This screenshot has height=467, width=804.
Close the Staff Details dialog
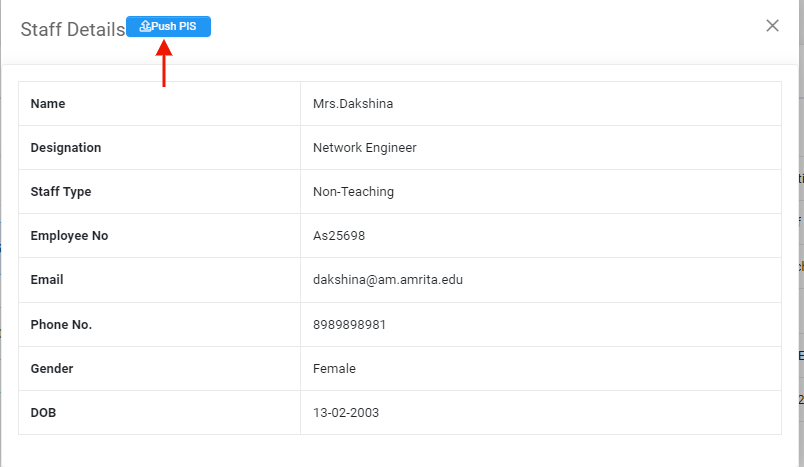[772, 26]
